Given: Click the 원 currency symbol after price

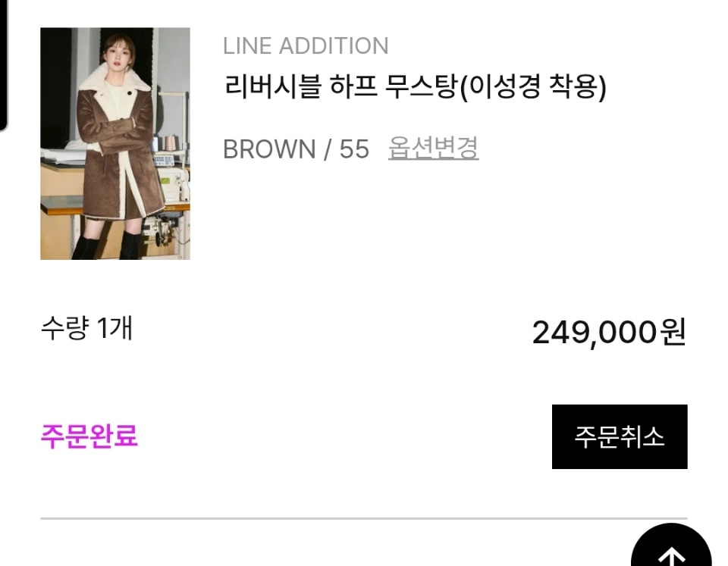Looking at the screenshot, I should tap(673, 332).
